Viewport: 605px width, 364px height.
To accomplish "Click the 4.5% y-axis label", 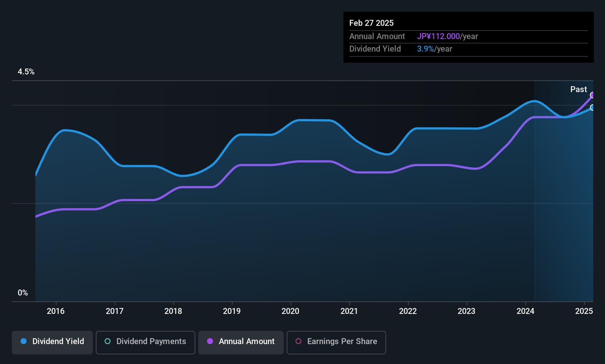I will [26, 72].
